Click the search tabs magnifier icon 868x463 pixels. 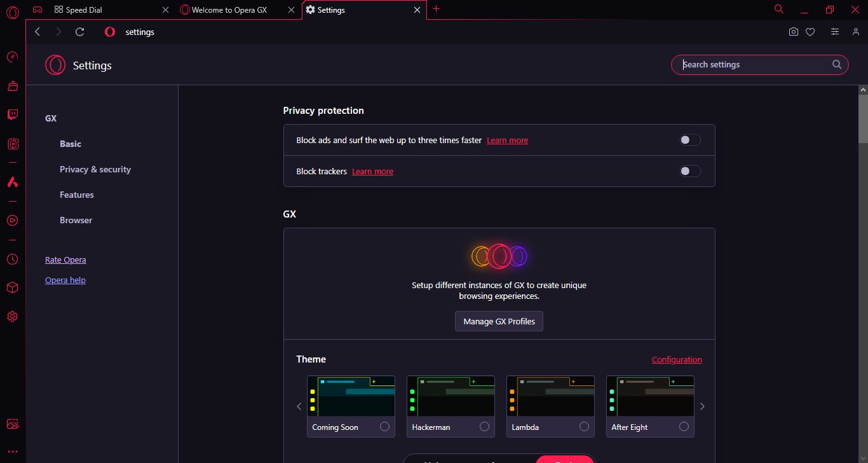779,9
